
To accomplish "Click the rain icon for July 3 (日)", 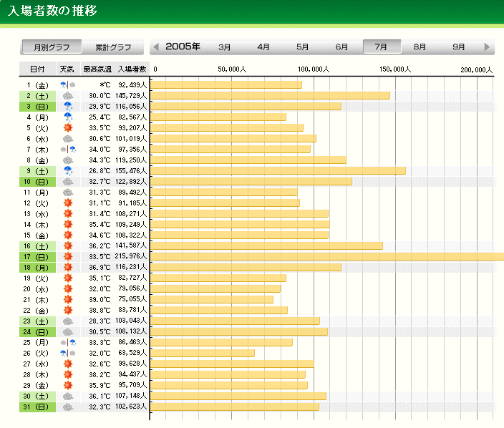I will [68, 106].
